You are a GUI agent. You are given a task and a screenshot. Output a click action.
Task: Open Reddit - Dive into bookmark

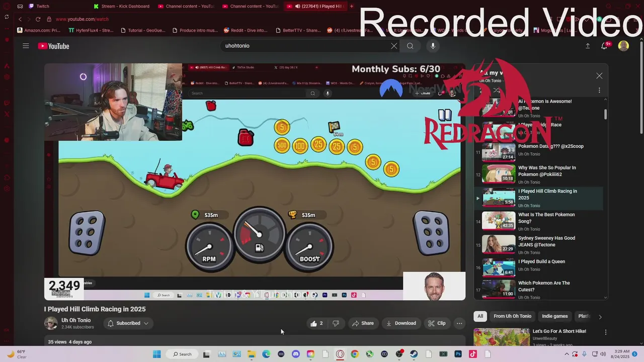246,30
